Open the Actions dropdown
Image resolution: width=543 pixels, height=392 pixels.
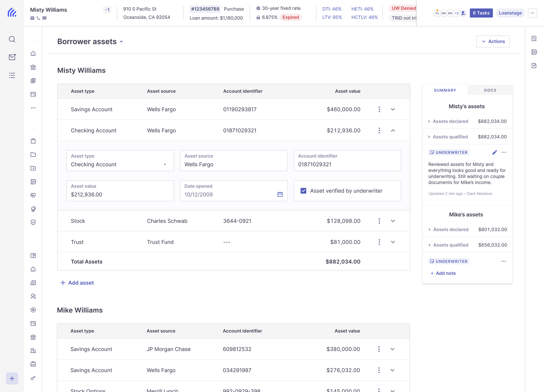pos(493,41)
